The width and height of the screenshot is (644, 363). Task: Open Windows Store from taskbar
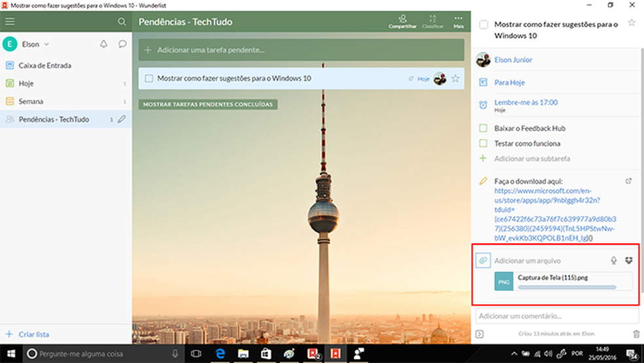tap(266, 354)
